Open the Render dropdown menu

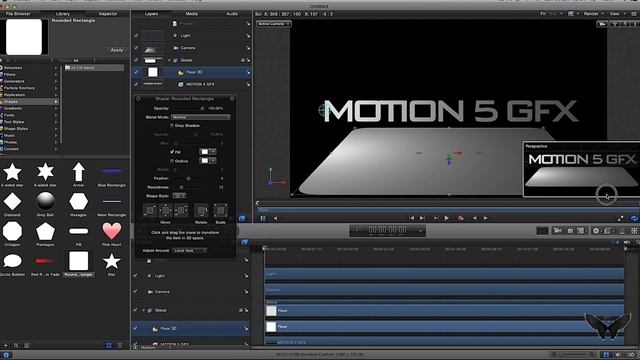[593, 14]
